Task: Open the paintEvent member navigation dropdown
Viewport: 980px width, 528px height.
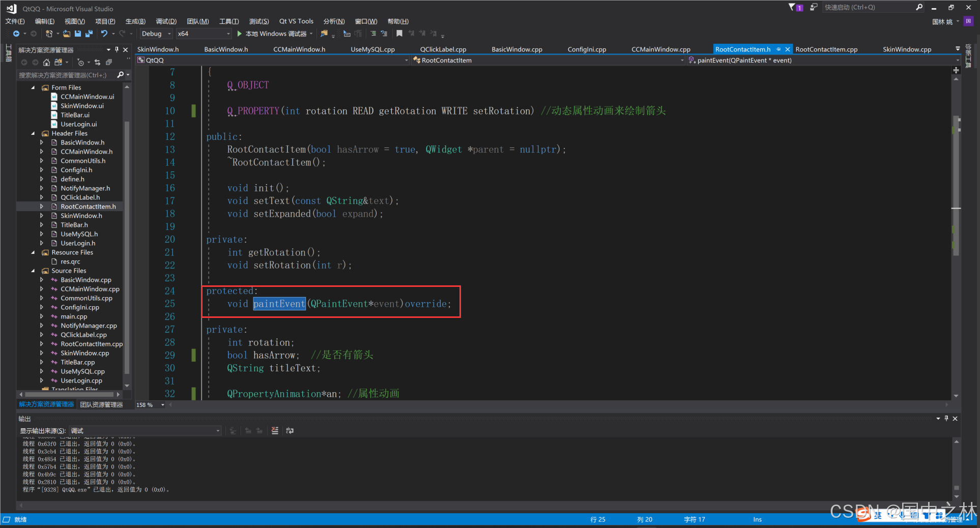Action: tap(823, 60)
